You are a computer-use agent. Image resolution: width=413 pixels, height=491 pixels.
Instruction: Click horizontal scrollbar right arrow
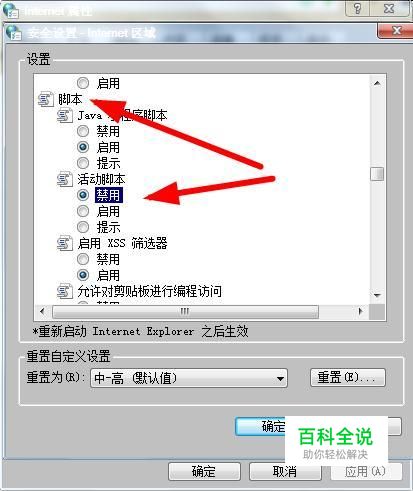coord(360,312)
